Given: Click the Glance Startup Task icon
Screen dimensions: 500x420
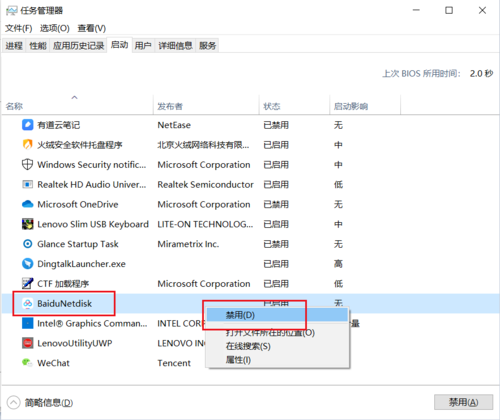Looking at the screenshot, I should click(x=27, y=244).
